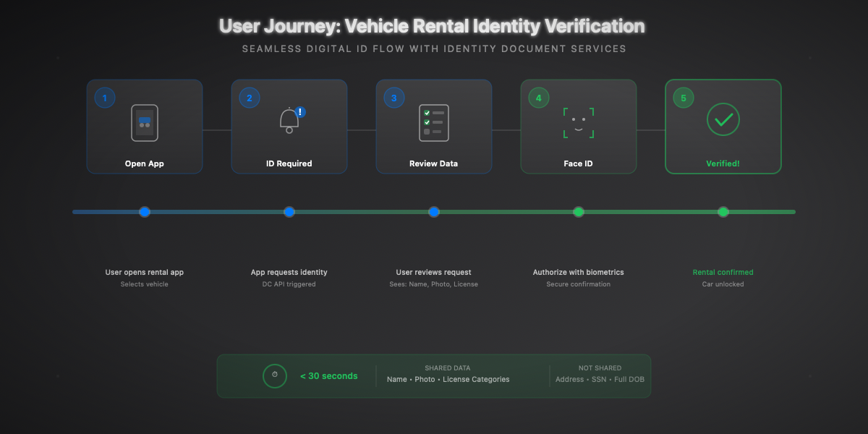Select the green checkmark circle in Verified card

(x=723, y=119)
